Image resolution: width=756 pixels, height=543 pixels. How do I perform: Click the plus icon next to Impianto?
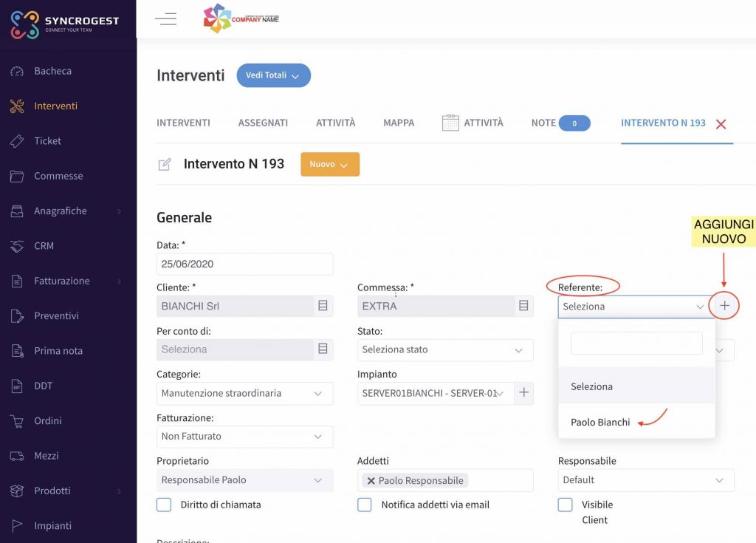(524, 392)
